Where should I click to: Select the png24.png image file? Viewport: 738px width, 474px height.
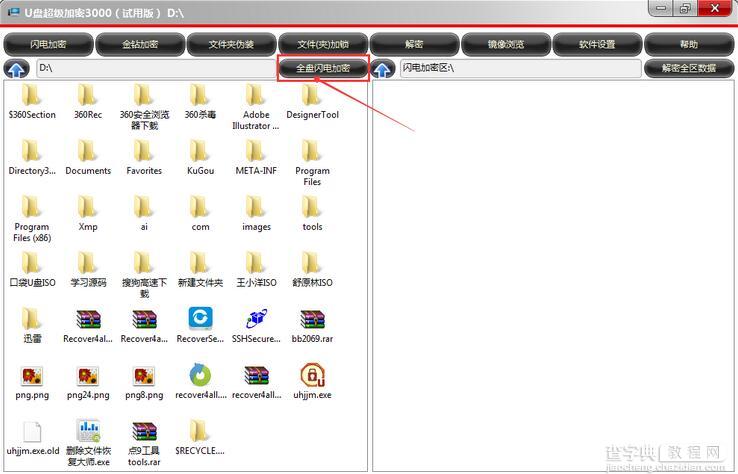88,382
